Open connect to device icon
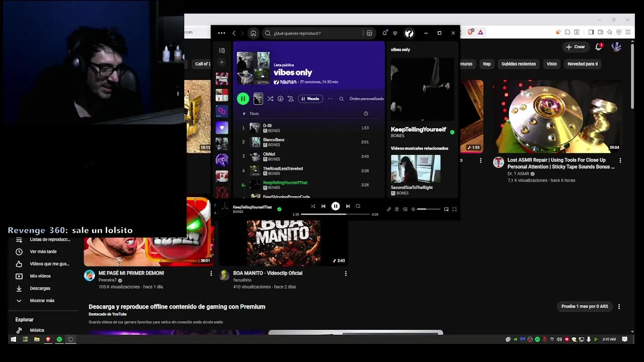Viewport: 644px width, 362px height. (405, 209)
